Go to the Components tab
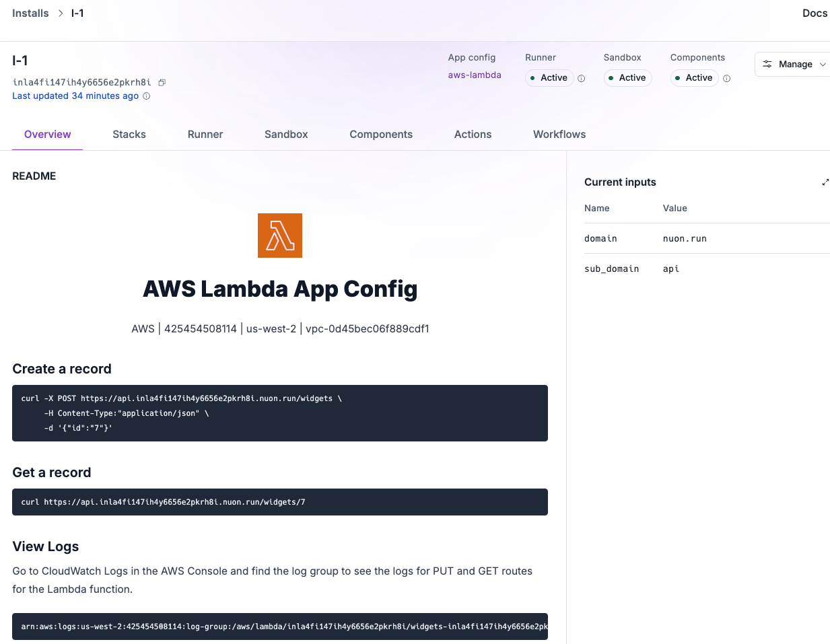The height and width of the screenshot is (644, 830). pos(381,135)
